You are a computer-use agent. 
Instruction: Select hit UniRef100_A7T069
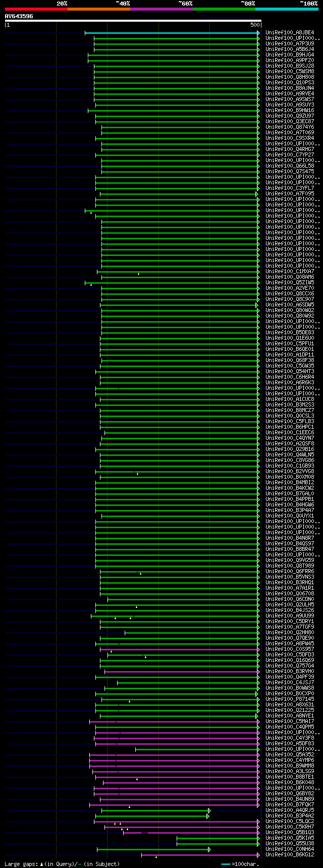(x=290, y=133)
